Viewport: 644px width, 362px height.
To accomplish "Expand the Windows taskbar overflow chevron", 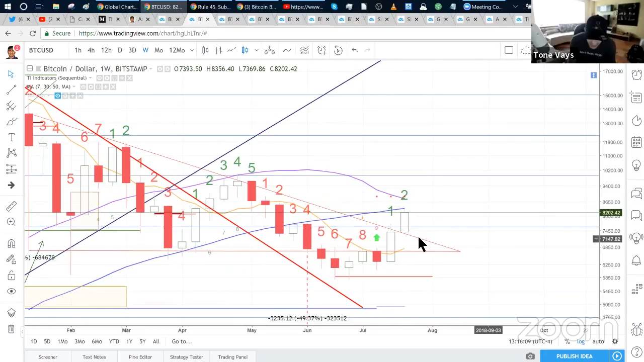I will tap(515, 7).
